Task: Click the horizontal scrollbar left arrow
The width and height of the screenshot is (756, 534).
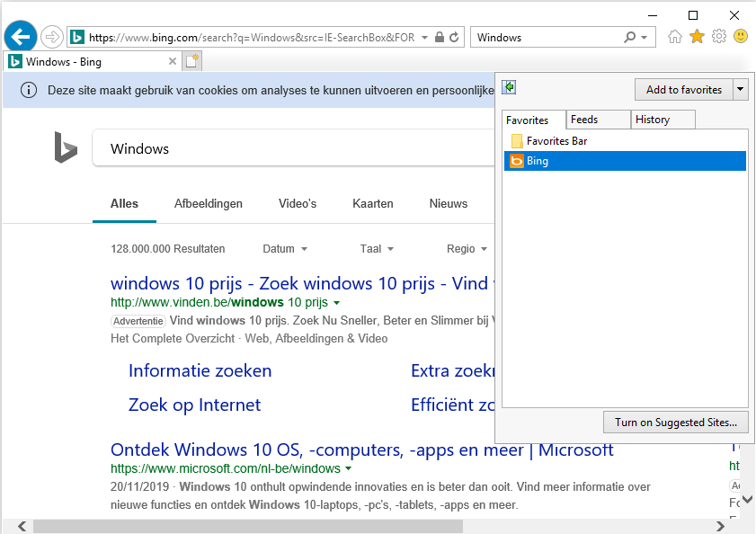Action: click(22, 526)
